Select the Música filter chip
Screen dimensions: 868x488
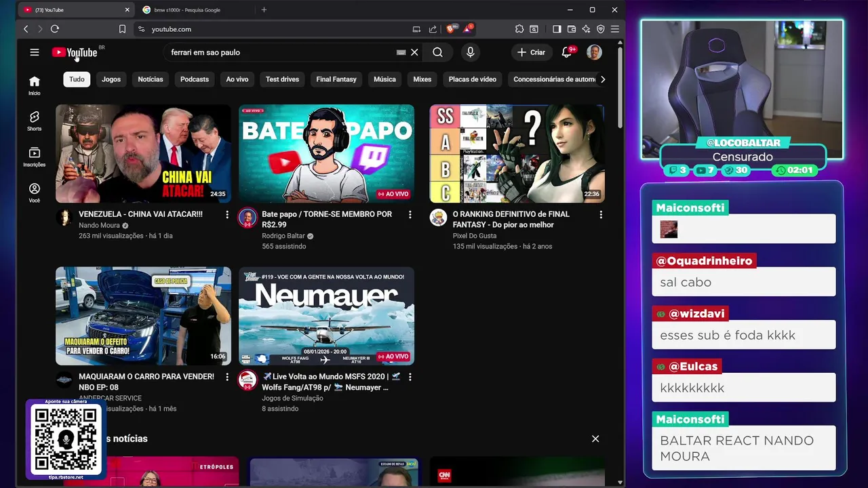click(x=384, y=79)
